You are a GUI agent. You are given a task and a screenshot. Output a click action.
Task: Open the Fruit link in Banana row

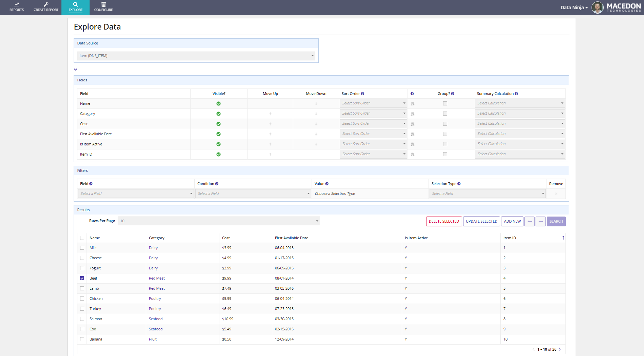tap(152, 339)
